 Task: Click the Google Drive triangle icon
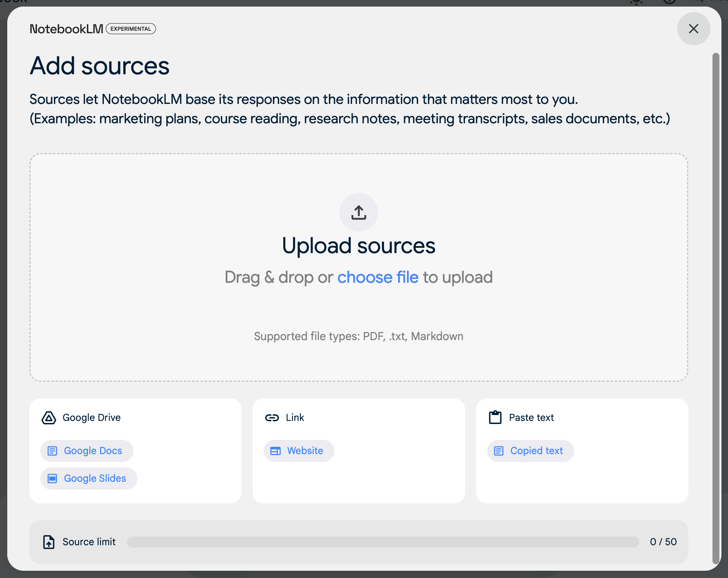[49, 418]
